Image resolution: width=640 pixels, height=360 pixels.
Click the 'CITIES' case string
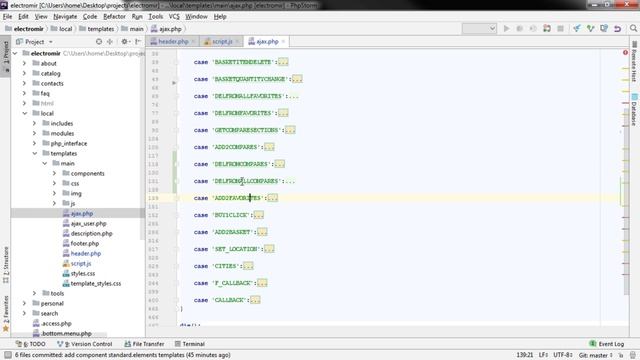click(226, 266)
